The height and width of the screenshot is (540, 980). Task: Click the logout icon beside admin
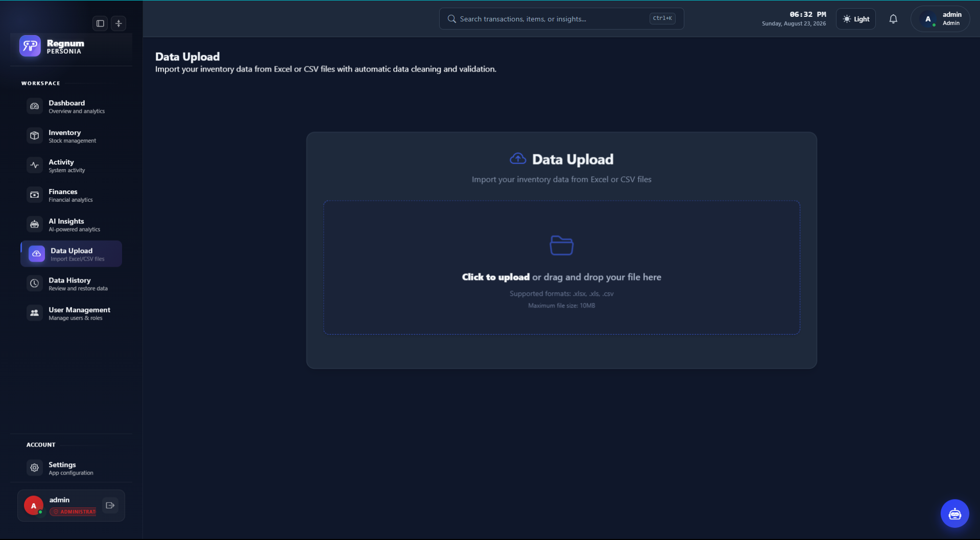pyautogui.click(x=110, y=506)
